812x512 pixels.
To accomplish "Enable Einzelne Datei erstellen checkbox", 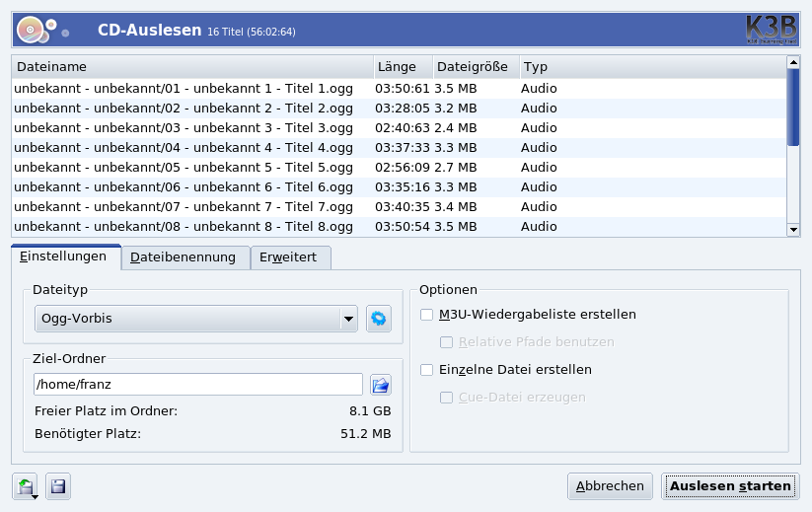I will click(426, 370).
